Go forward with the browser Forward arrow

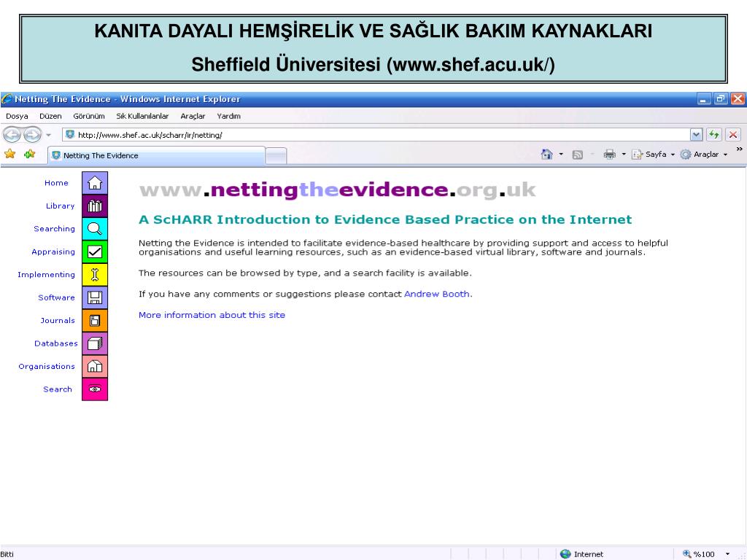32,135
